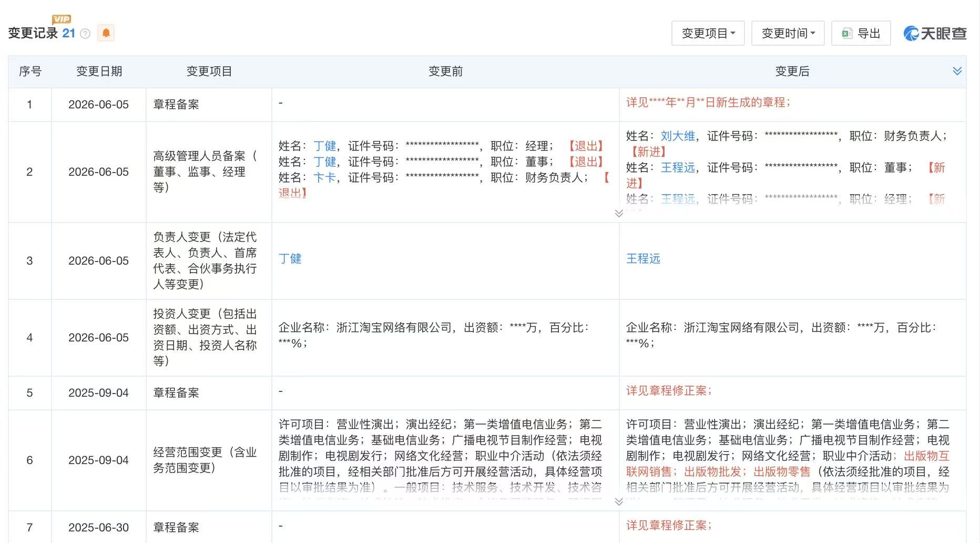The height and width of the screenshot is (543, 980).
Task: Open 王程远 link listed as 董事
Action: point(678,167)
